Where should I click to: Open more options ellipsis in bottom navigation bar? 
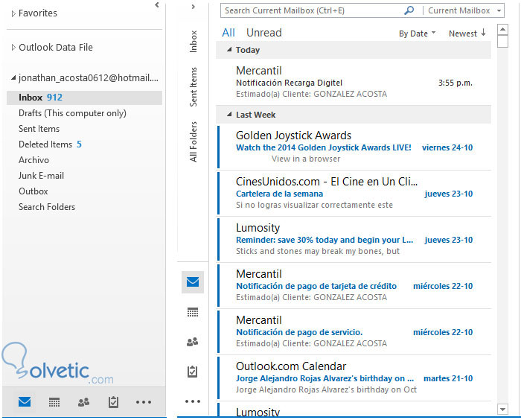tap(143, 402)
